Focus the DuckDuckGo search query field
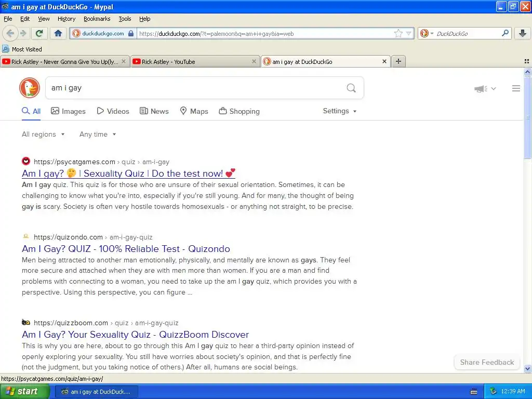This screenshot has height=399, width=532. tap(197, 88)
